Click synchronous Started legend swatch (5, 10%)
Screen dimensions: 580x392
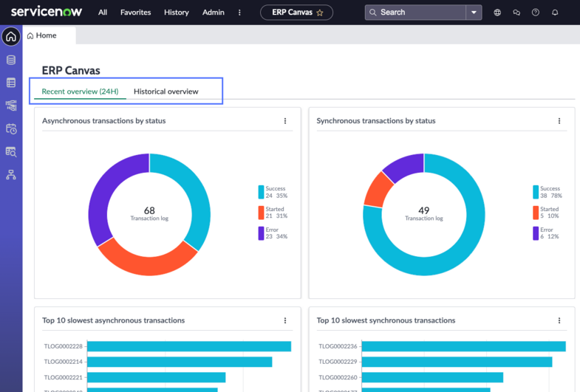[x=536, y=213]
